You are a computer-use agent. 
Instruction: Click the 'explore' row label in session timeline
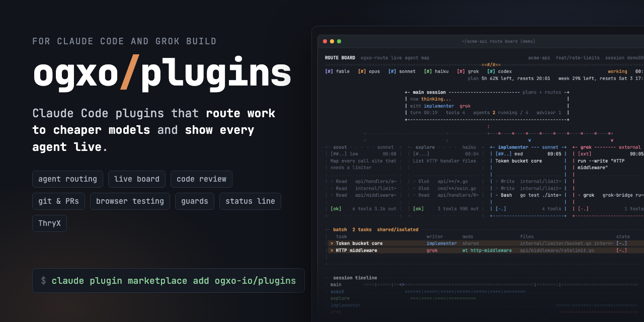pos(340,298)
